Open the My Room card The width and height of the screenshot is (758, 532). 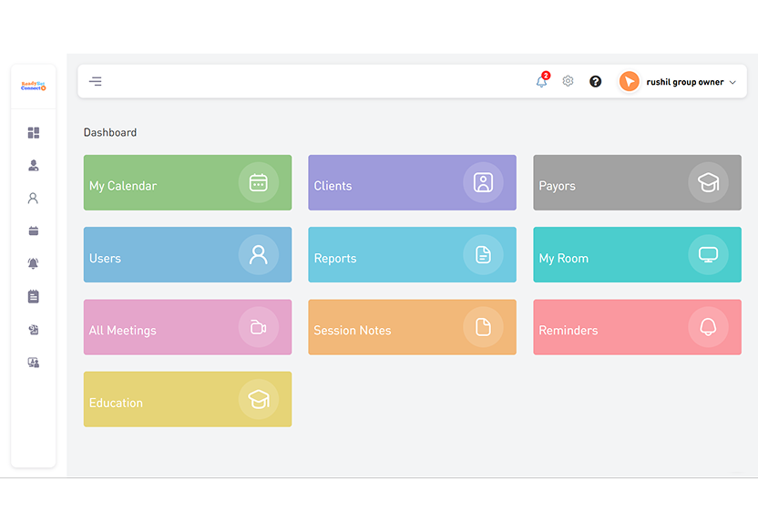click(x=637, y=255)
